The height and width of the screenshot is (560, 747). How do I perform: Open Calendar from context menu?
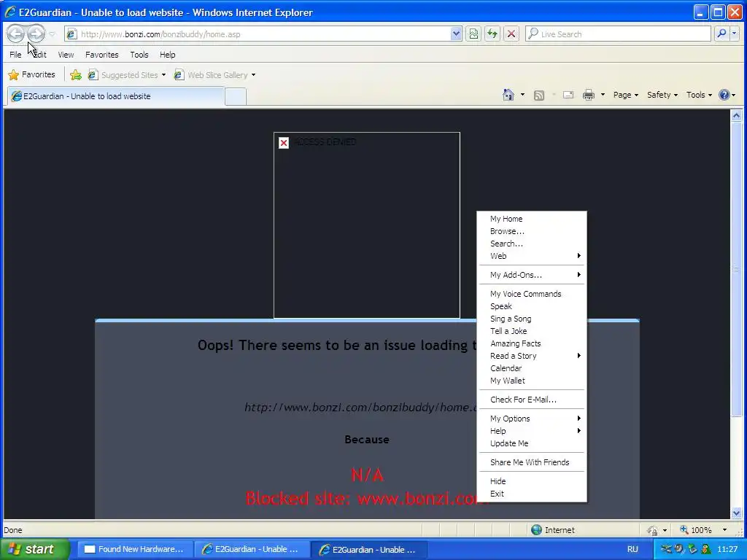(532, 368)
